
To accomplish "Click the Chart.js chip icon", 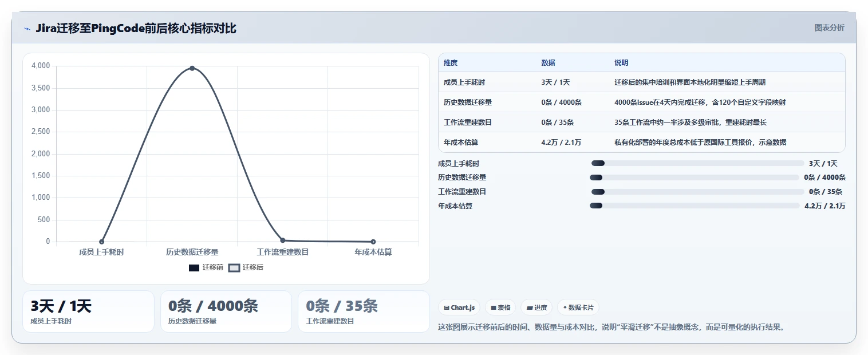I will pos(447,307).
